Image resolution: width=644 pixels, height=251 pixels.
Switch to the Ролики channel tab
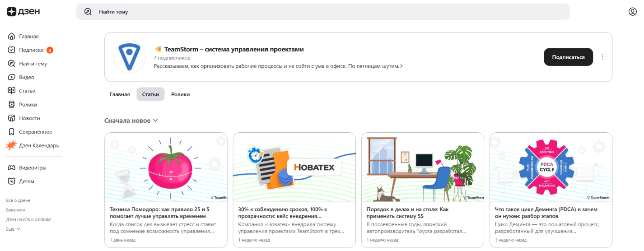[x=180, y=94]
